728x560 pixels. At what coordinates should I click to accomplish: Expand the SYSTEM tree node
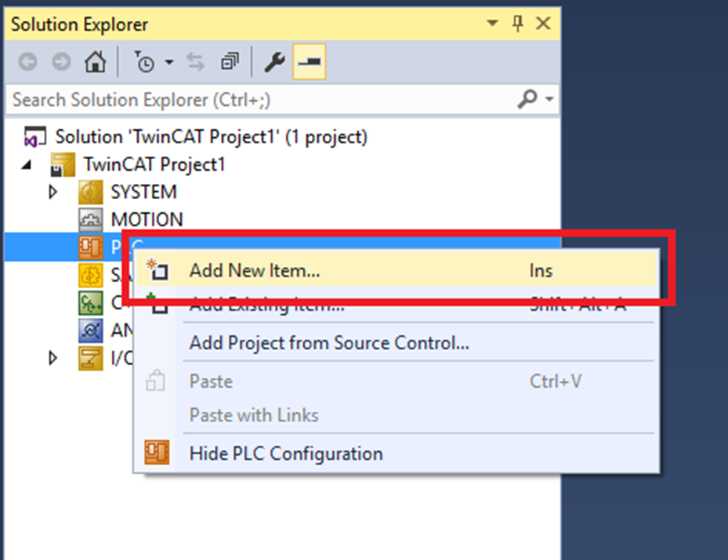[53, 192]
